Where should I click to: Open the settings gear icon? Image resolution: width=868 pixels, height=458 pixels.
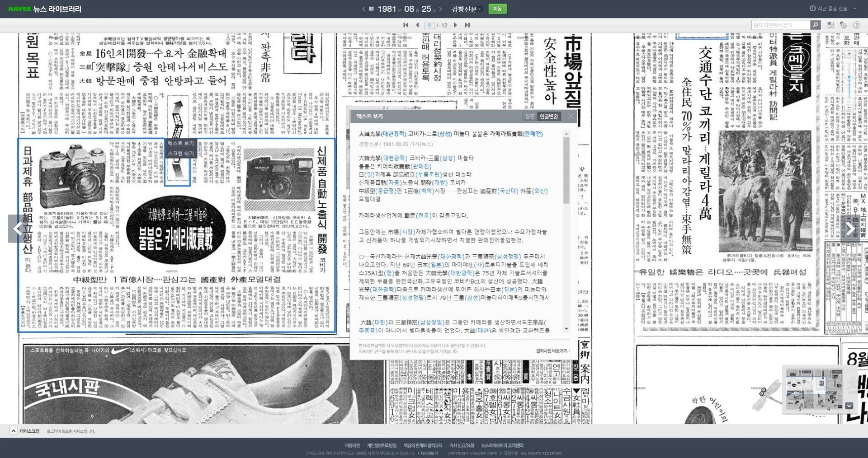click(843, 25)
